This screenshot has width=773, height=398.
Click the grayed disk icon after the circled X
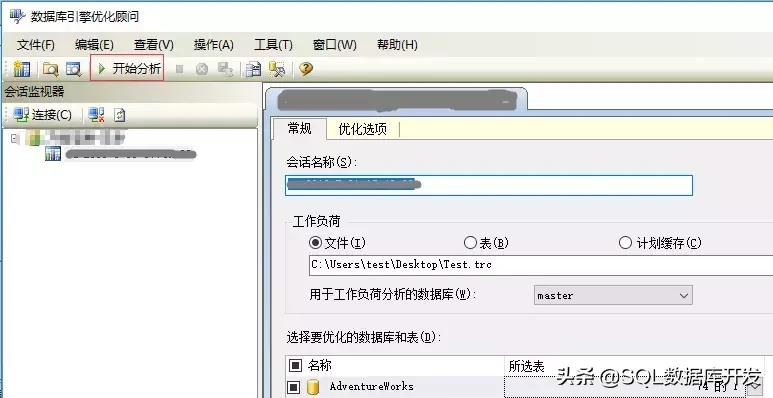(x=225, y=69)
